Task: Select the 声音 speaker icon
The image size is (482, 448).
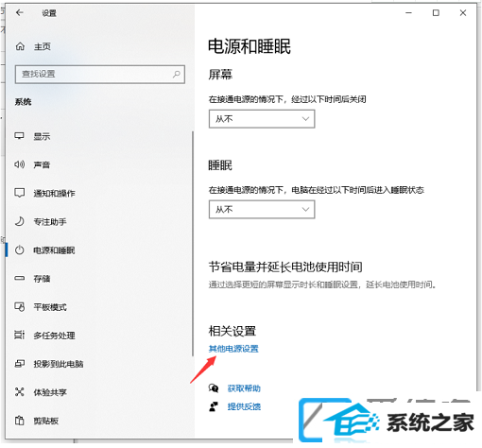Action: 19,164
